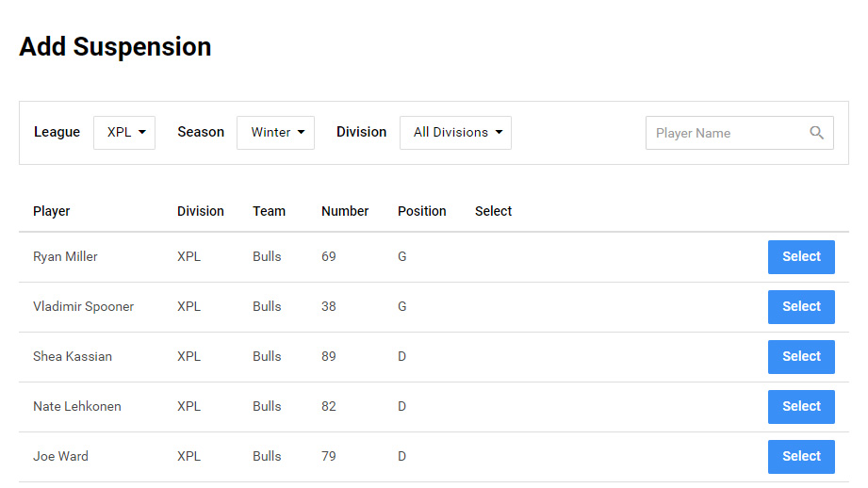
Task: Select player Ryan Miller
Action: [x=801, y=257]
